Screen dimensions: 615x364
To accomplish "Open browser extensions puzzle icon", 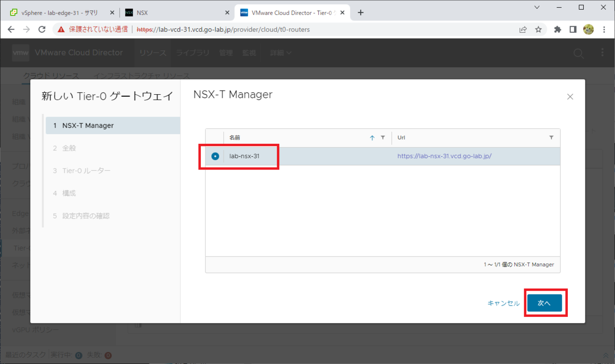I will coord(558,30).
